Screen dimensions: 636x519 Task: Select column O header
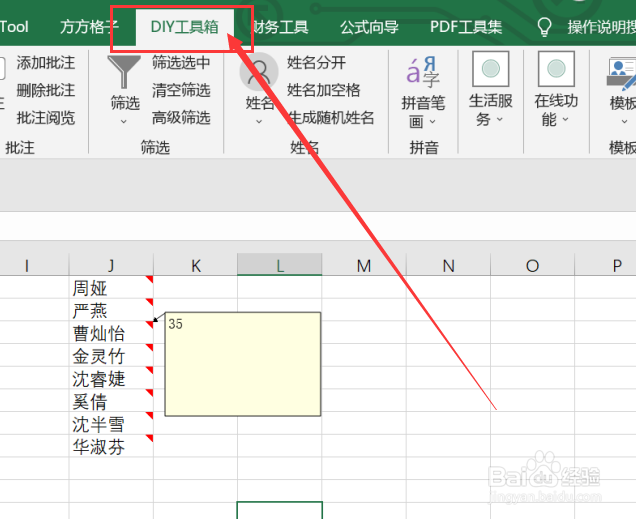pyautogui.click(x=533, y=266)
